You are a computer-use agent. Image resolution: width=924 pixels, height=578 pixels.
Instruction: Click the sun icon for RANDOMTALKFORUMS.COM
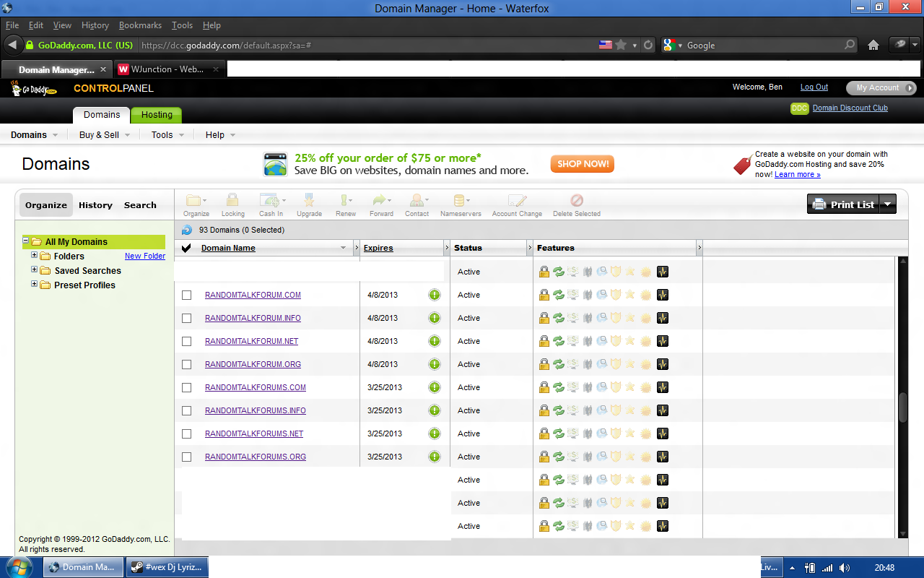(645, 387)
